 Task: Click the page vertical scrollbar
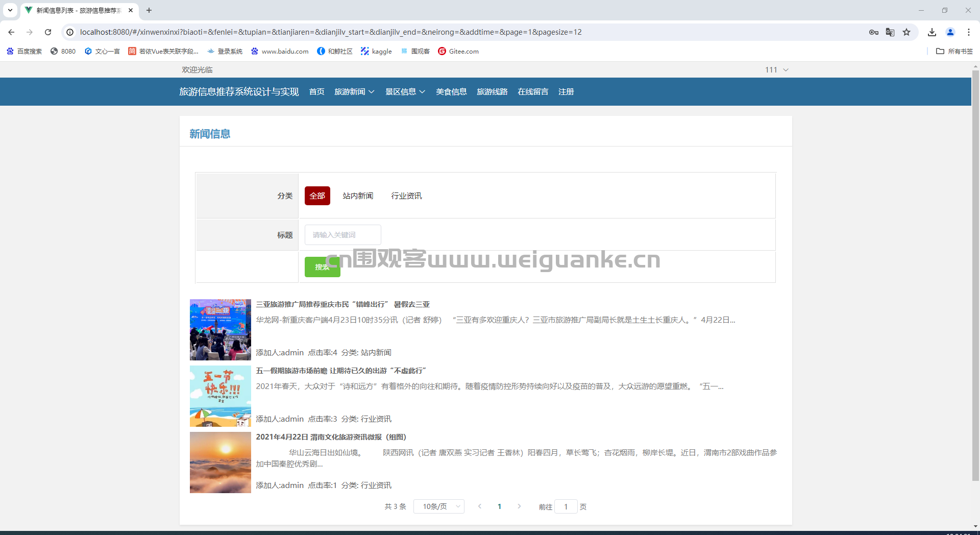[975, 276]
